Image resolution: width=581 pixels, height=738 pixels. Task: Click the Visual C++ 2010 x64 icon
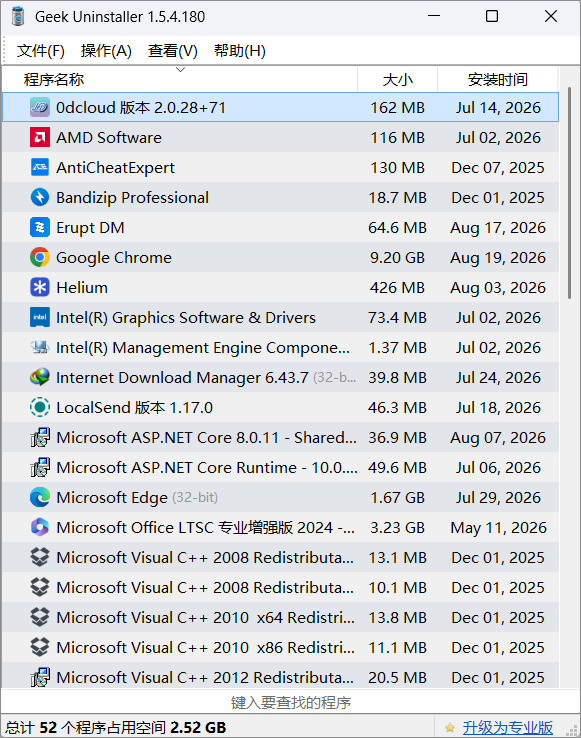tap(40, 618)
